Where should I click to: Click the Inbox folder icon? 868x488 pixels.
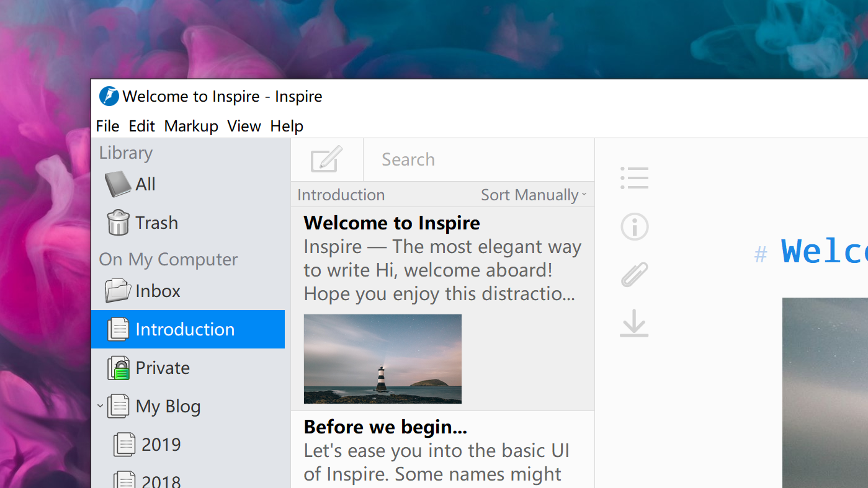(x=118, y=291)
